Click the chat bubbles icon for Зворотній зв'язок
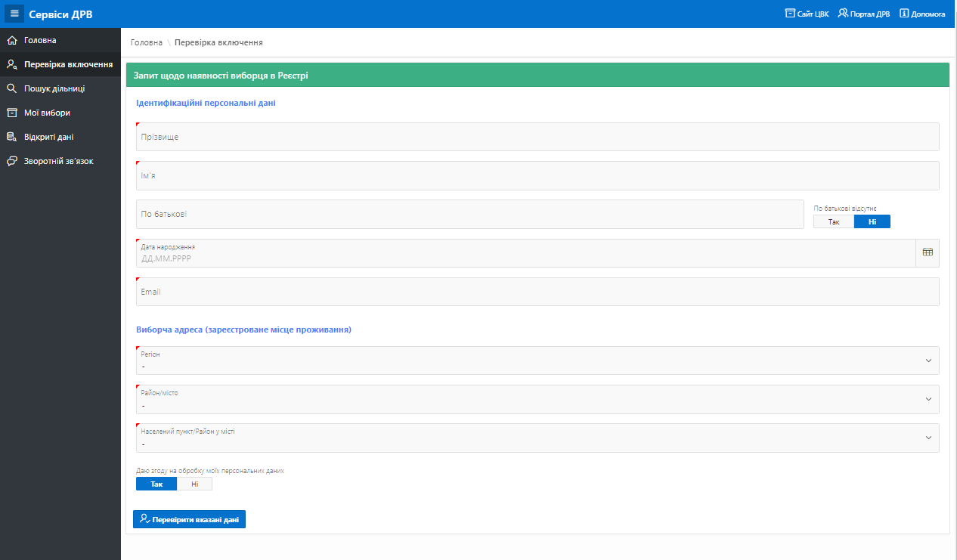This screenshot has width=957, height=560. coord(11,161)
